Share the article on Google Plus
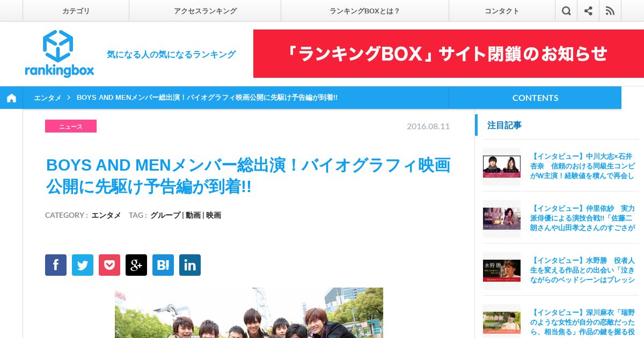The width and height of the screenshot is (644, 338). click(x=136, y=265)
